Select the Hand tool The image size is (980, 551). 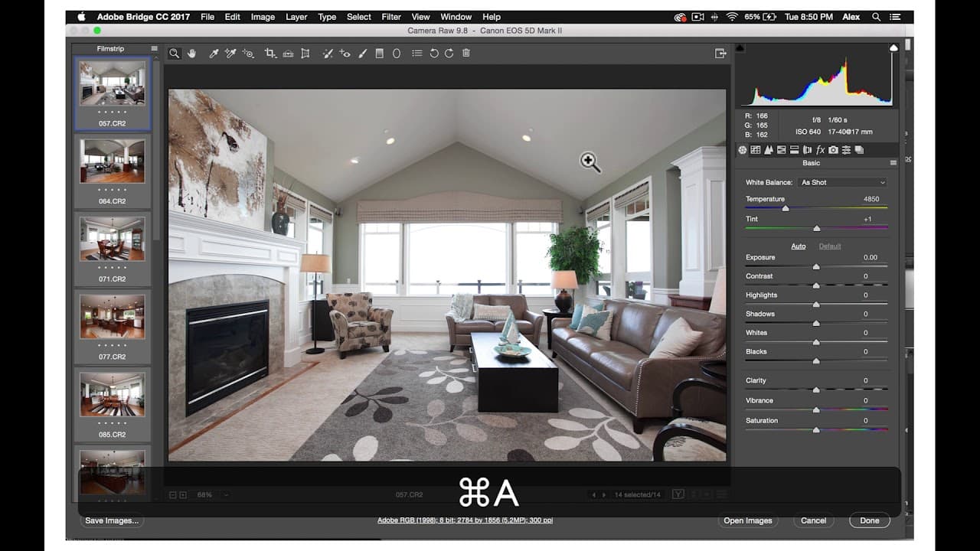[192, 54]
